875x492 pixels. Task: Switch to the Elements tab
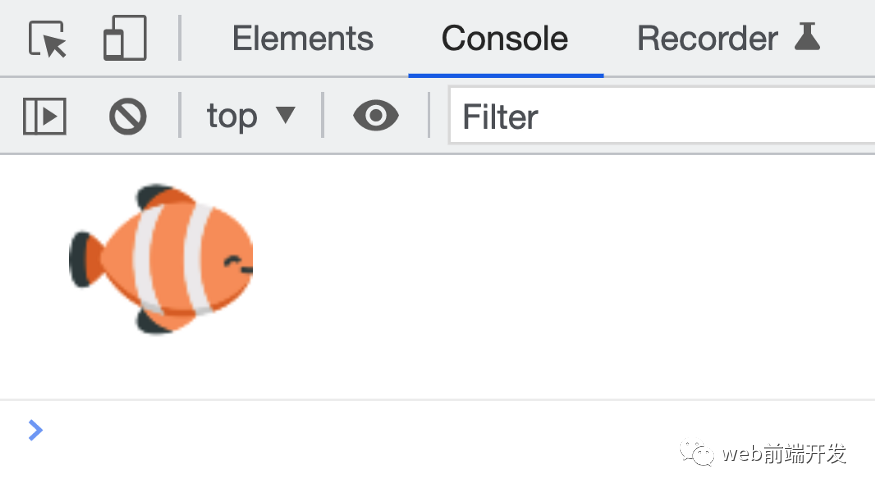[x=302, y=38]
